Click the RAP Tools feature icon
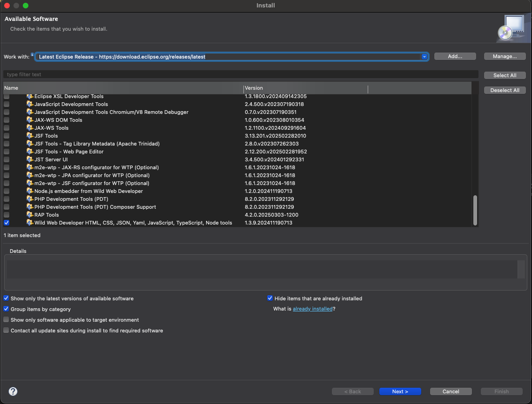The width and height of the screenshot is (532, 404). [30, 215]
